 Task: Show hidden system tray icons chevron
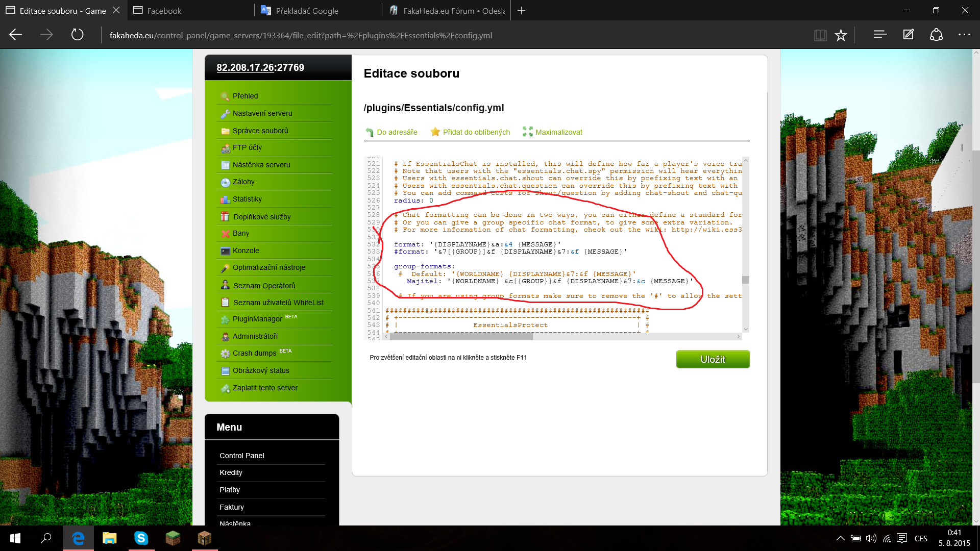click(x=840, y=538)
